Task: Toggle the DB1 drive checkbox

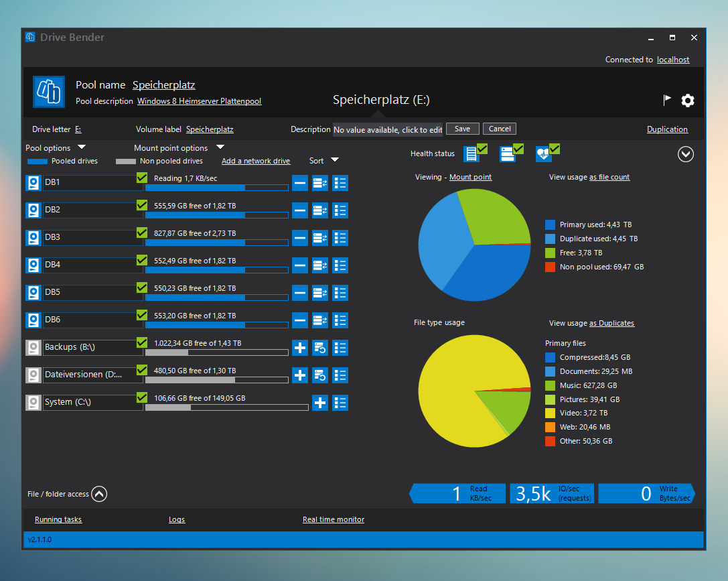Action: 142,178
